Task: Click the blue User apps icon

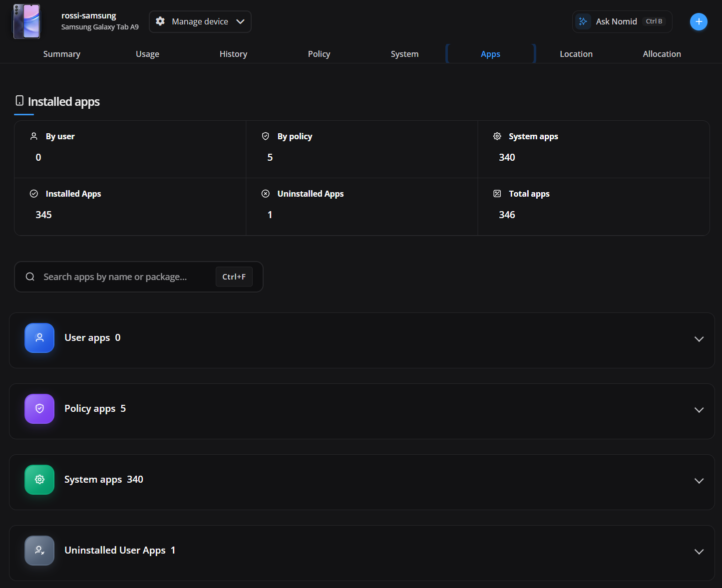Action: [x=39, y=338]
